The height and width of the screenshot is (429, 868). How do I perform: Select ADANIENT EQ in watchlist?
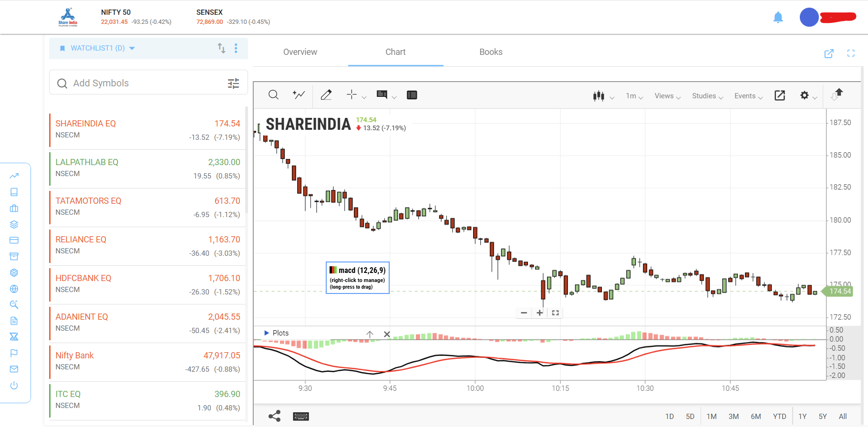click(x=147, y=323)
